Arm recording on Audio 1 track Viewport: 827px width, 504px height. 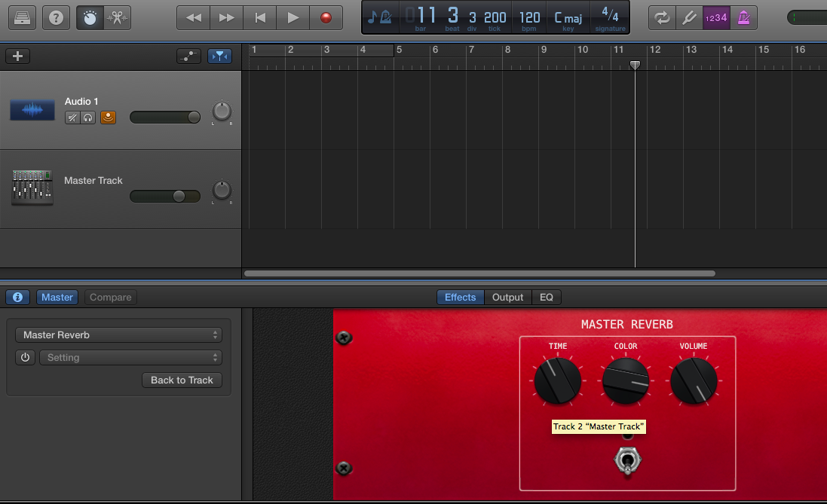point(108,118)
